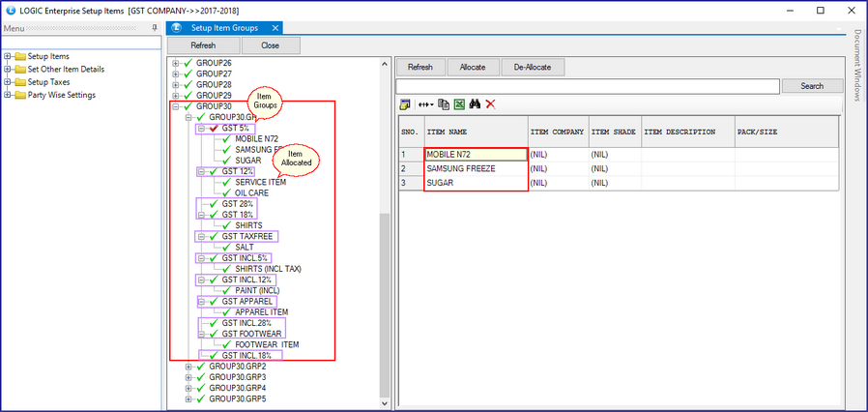Viewport: 868px width, 412px height.
Task: Expand the GROUP30.GRP2 tree node
Action: 188,367
